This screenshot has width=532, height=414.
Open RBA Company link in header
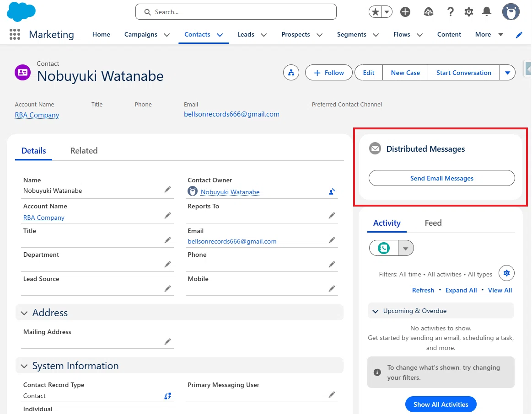click(x=37, y=115)
